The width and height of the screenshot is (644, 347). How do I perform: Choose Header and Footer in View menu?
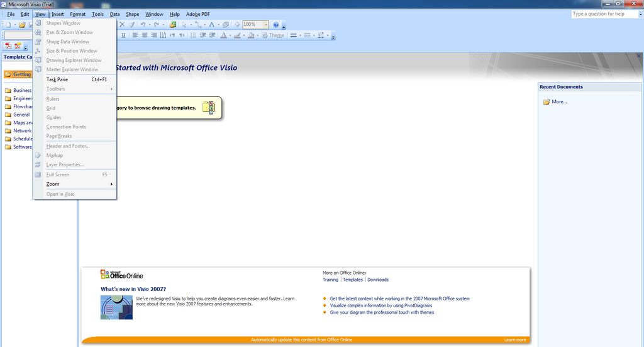pyautogui.click(x=75, y=146)
